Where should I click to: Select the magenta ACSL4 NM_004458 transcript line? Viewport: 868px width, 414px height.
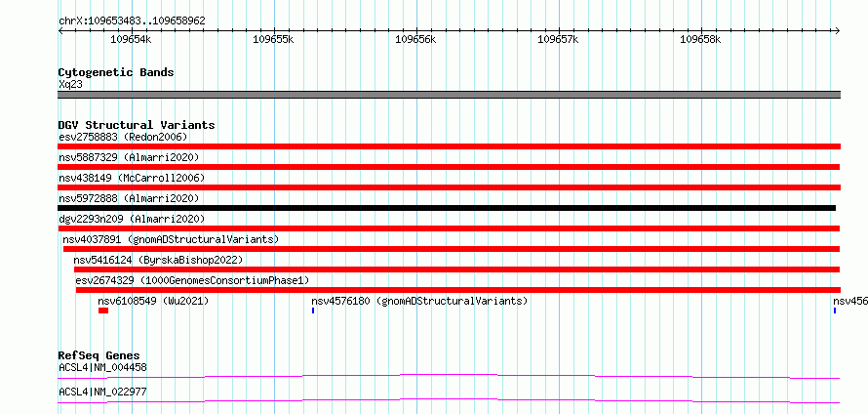point(449,377)
